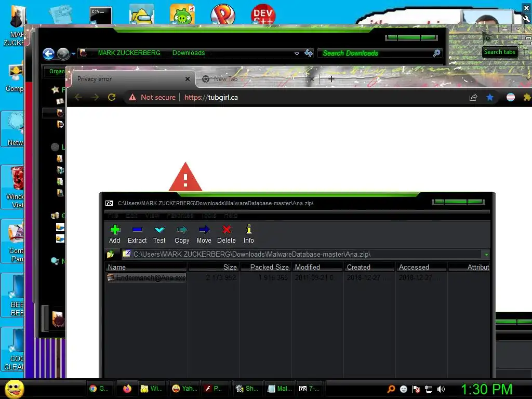532x399 pixels.
Task: Click MARK ZUCKERBERG in Explorer breadcrumb
Action: [x=129, y=53]
